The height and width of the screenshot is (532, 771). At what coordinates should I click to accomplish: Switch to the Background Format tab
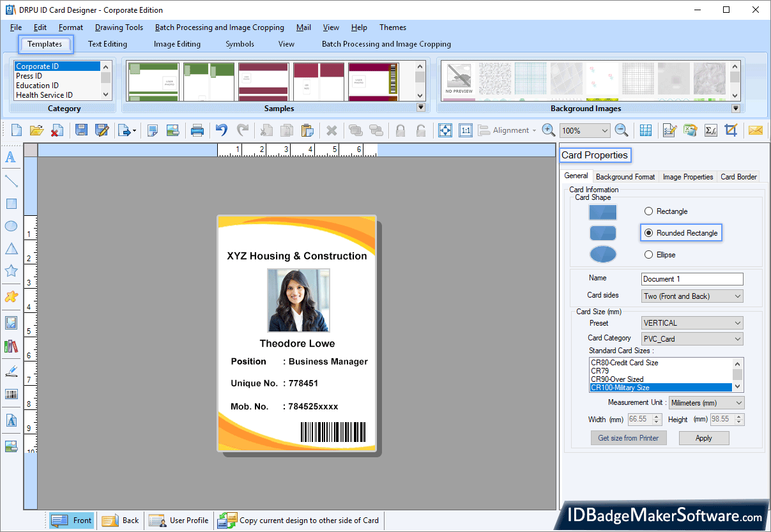tap(625, 176)
